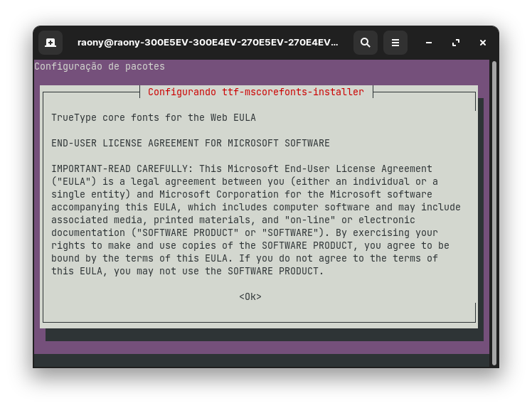Click the 'Configuração de pacotes' header text
The width and height of the screenshot is (532, 408).
(100, 67)
